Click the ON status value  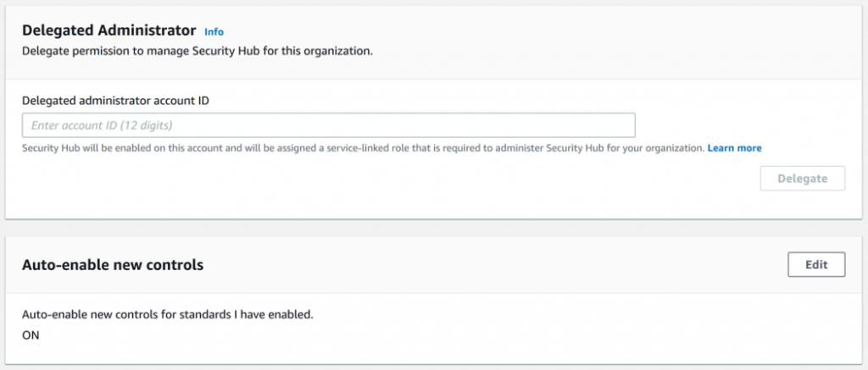pos(31,334)
